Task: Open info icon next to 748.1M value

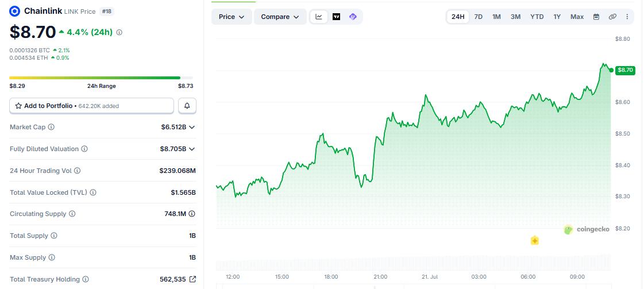Action: coord(192,214)
